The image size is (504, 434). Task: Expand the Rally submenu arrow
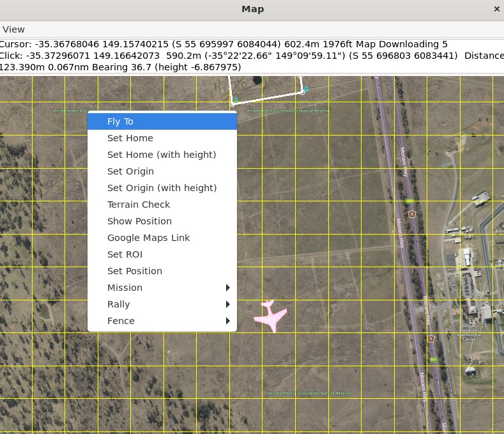coord(227,304)
